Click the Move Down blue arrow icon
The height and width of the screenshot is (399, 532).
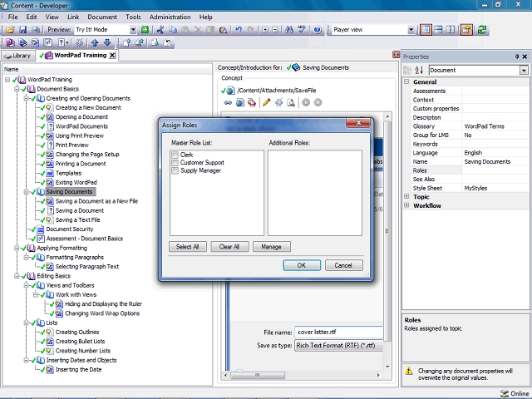(x=107, y=42)
